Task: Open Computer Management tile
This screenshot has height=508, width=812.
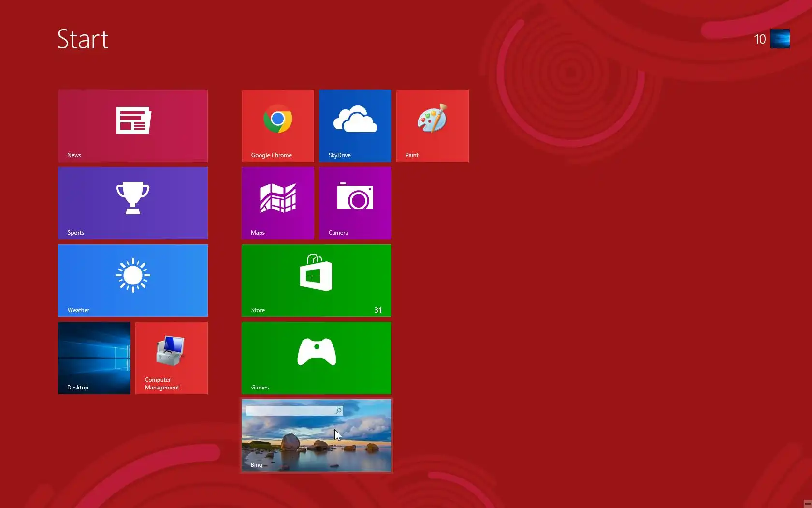Action: click(x=172, y=358)
